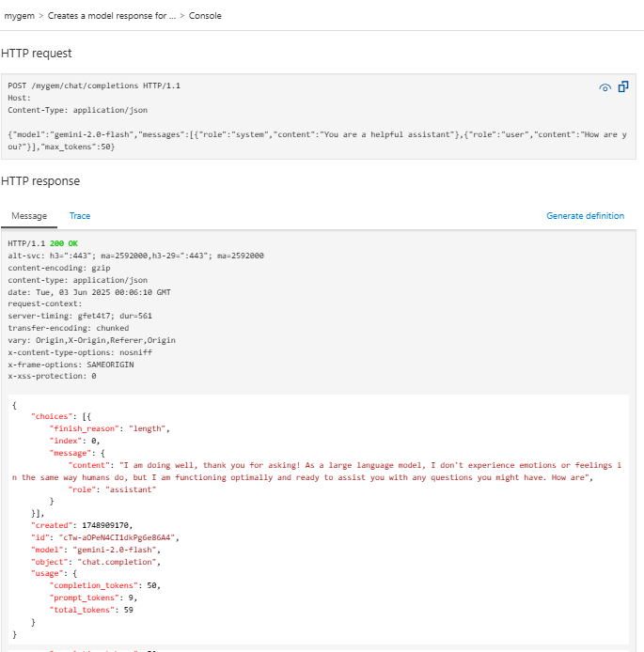Click the HTTP response section heading

tap(40, 180)
